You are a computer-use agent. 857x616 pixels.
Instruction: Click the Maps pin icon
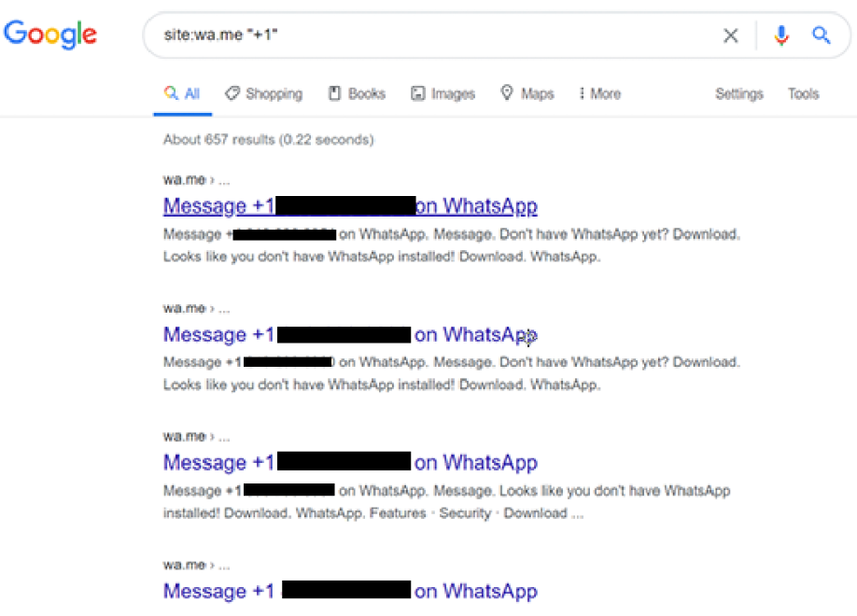(507, 93)
